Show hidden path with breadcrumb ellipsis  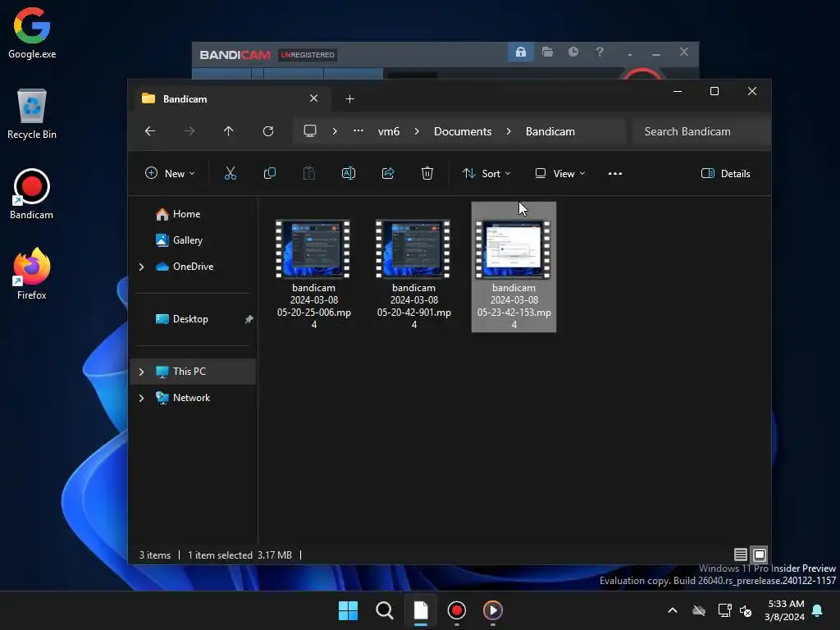pos(358,130)
